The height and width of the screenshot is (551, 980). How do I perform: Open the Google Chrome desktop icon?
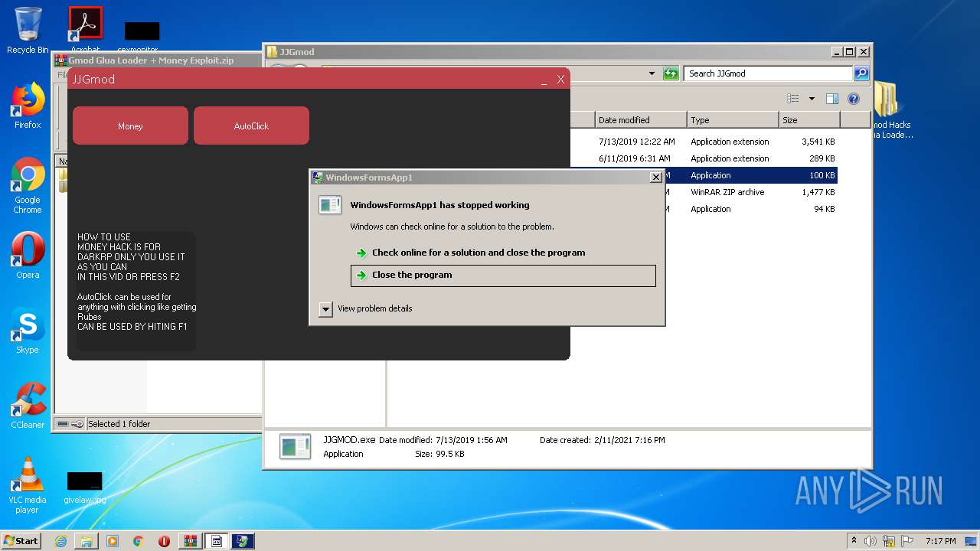point(28,185)
